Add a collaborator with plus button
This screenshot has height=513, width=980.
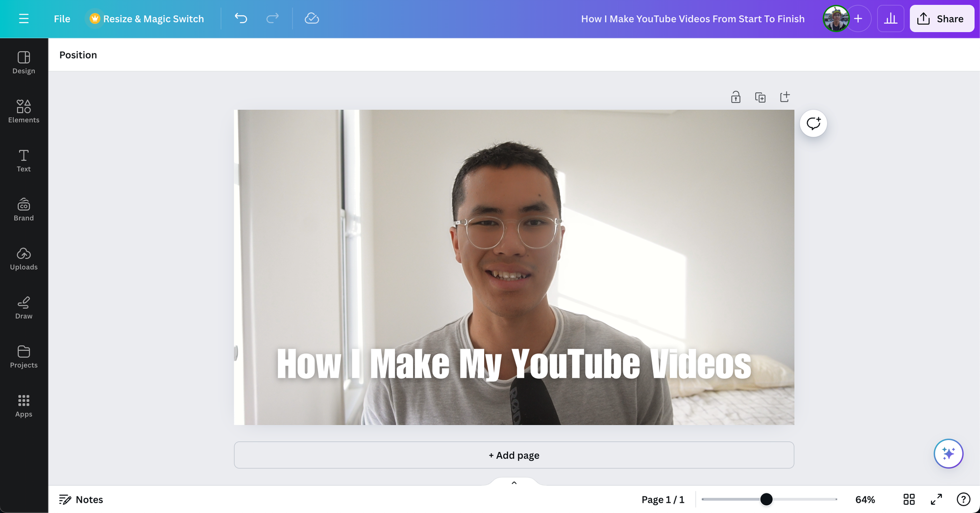(x=858, y=19)
